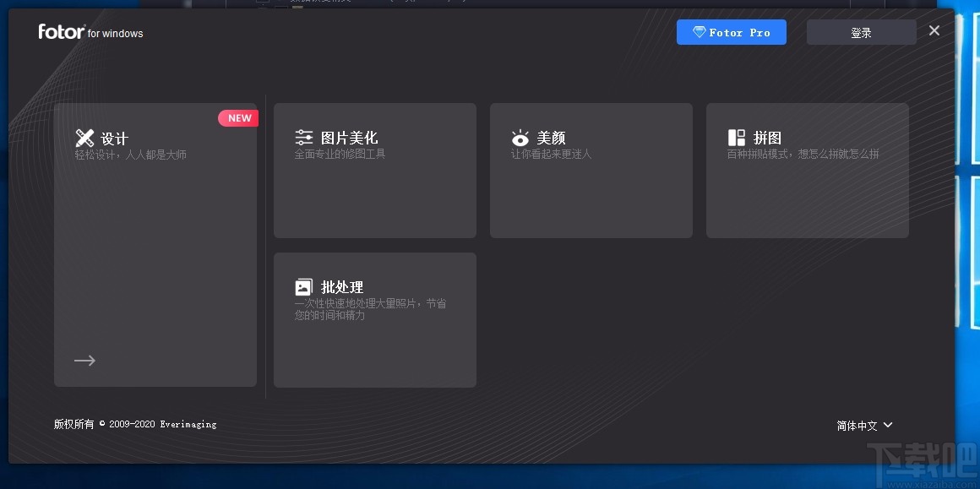Viewport: 980px width, 489px height.
Task: Select the arrow icon inside the Design card
Action: click(84, 360)
